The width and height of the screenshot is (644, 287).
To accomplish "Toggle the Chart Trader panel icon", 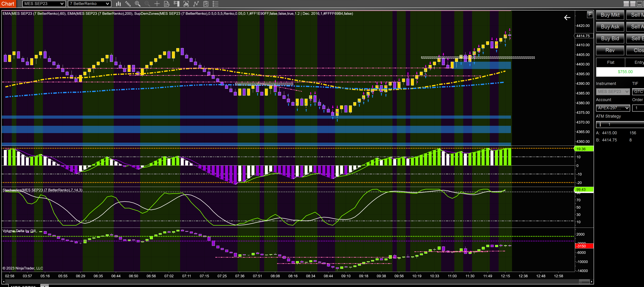I will (176, 4).
